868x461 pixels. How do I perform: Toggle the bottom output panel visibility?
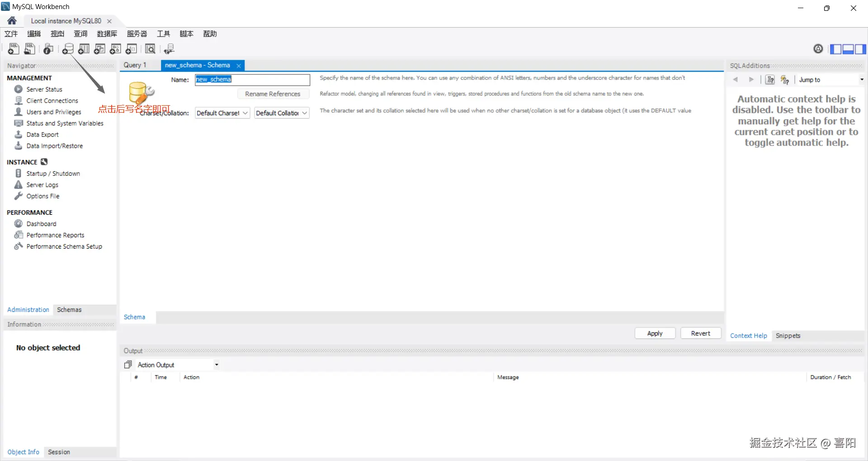848,49
